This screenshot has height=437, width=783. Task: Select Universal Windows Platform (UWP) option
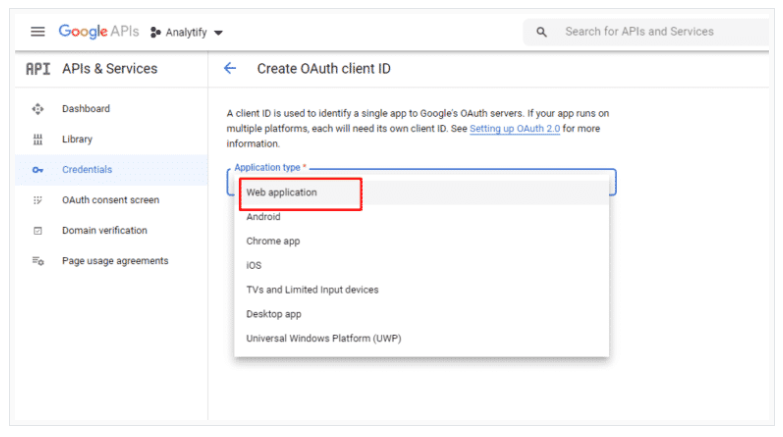coord(422,339)
